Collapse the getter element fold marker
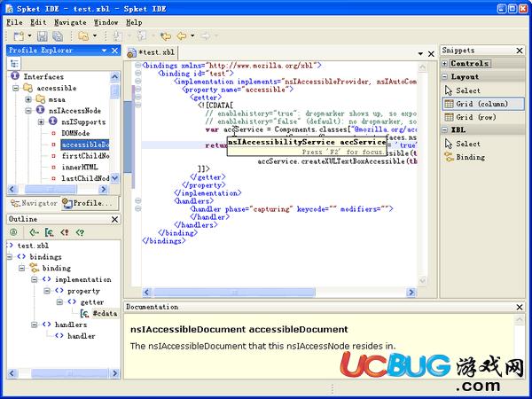The height and width of the screenshot is (399, 532). (x=137, y=97)
